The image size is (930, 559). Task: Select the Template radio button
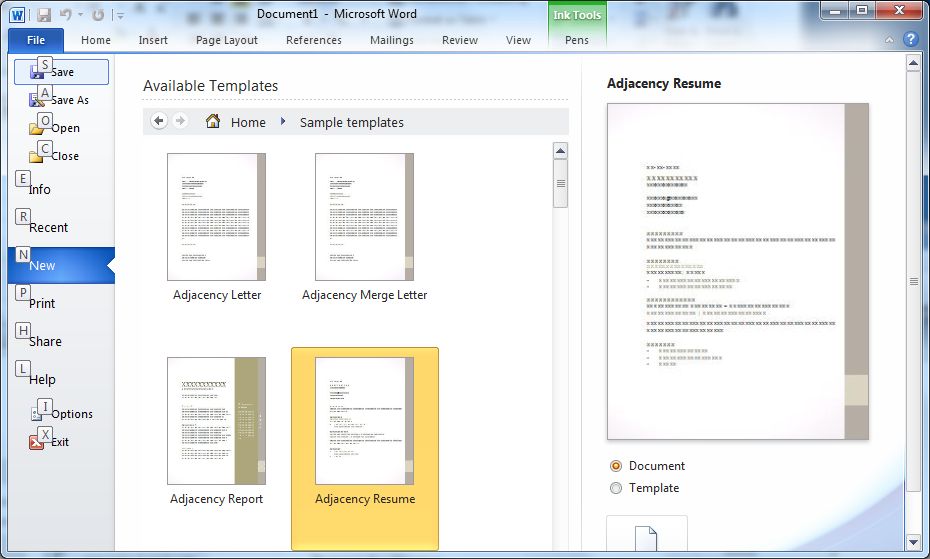[616, 488]
